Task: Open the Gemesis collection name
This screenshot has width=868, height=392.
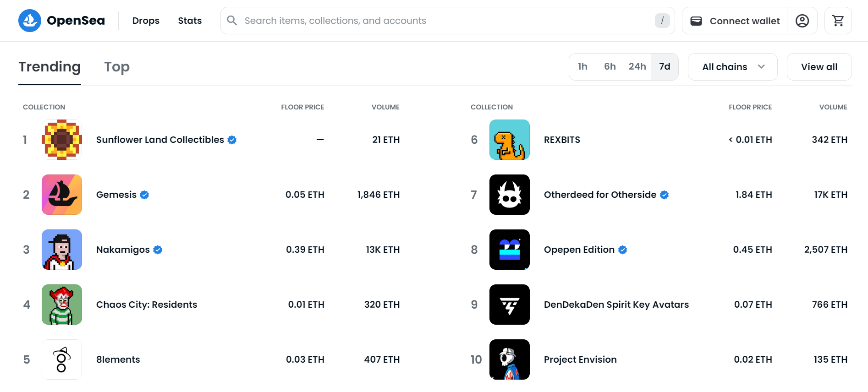Action: (116, 195)
